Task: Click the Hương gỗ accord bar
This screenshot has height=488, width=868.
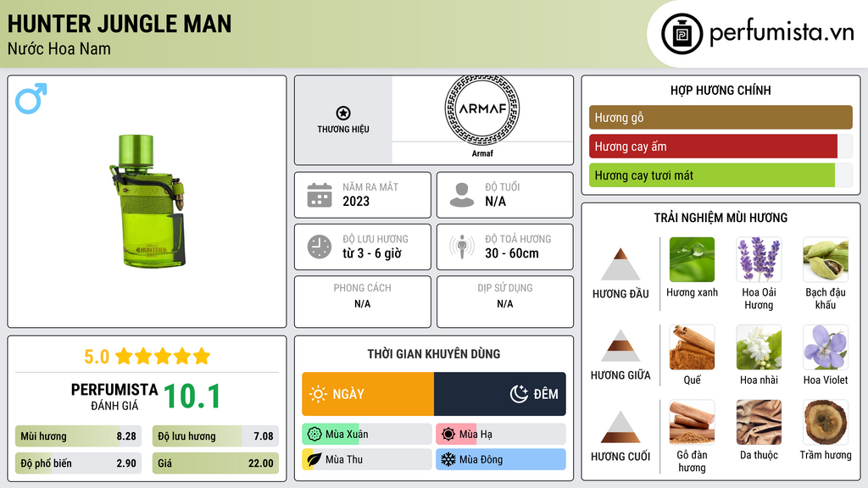Action: pyautogui.click(x=721, y=118)
